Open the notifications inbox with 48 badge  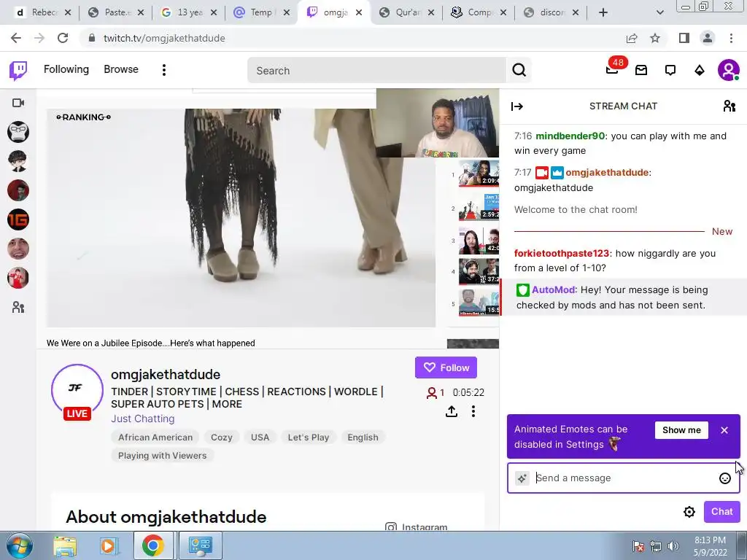613,69
